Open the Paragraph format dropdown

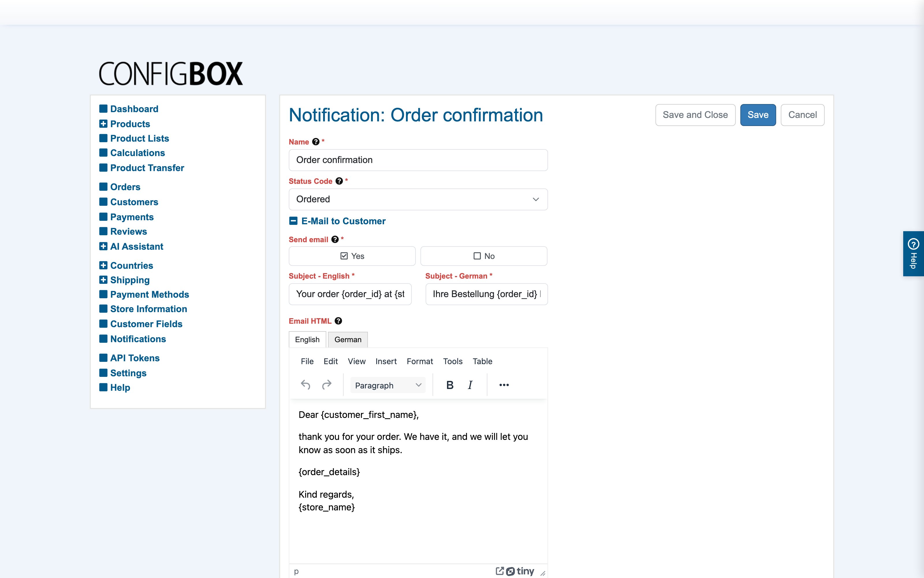(x=388, y=385)
